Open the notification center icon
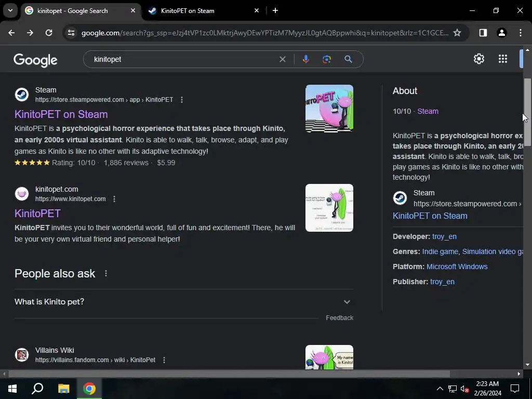Screen dimensions: 532x399 [515, 389]
